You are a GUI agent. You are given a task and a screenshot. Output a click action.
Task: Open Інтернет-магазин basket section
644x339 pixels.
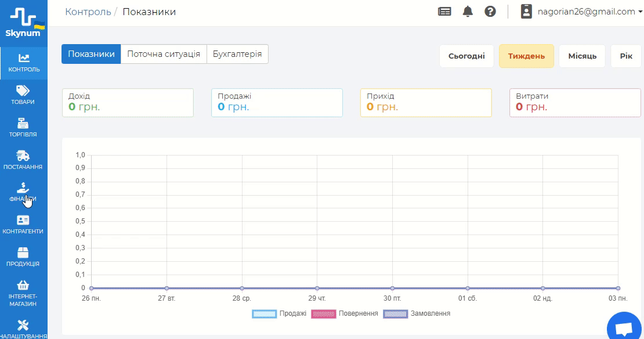click(x=23, y=286)
